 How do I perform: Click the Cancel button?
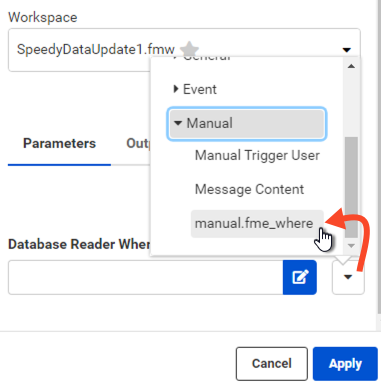pyautogui.click(x=271, y=364)
